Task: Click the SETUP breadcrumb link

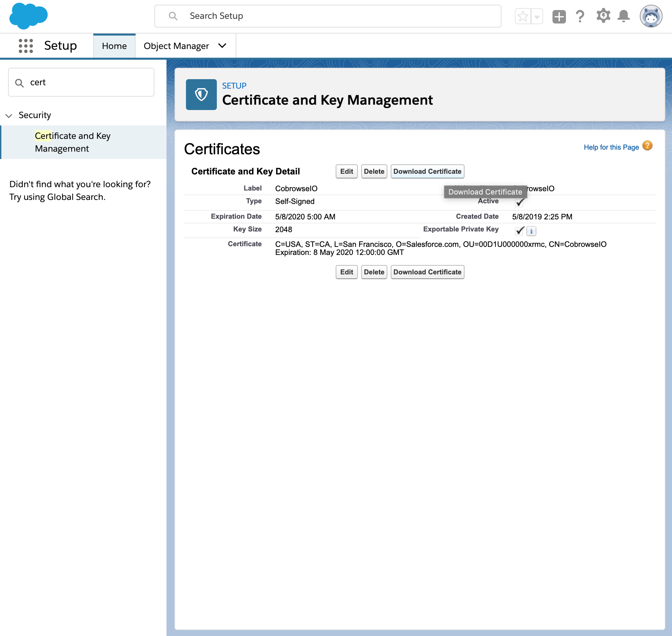Action: pos(234,86)
